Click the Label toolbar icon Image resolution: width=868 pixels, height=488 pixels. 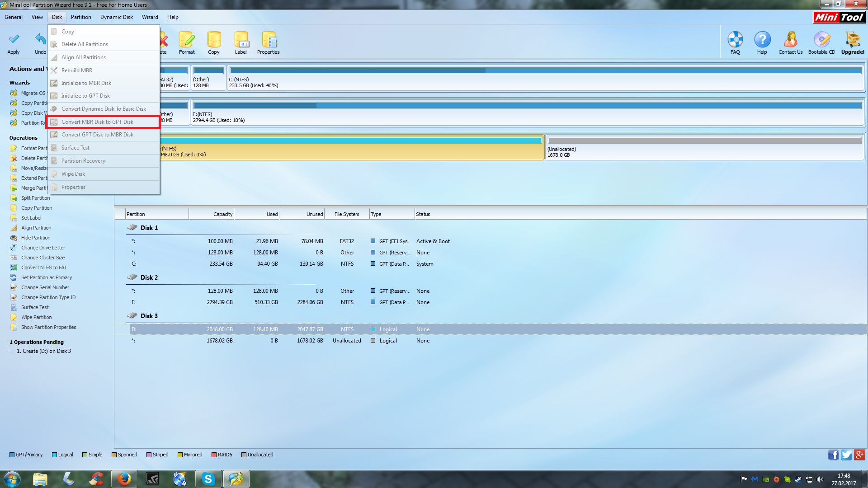point(241,40)
